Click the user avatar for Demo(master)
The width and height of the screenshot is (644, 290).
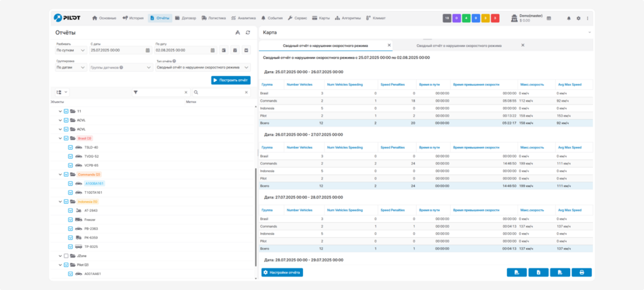coord(515,18)
